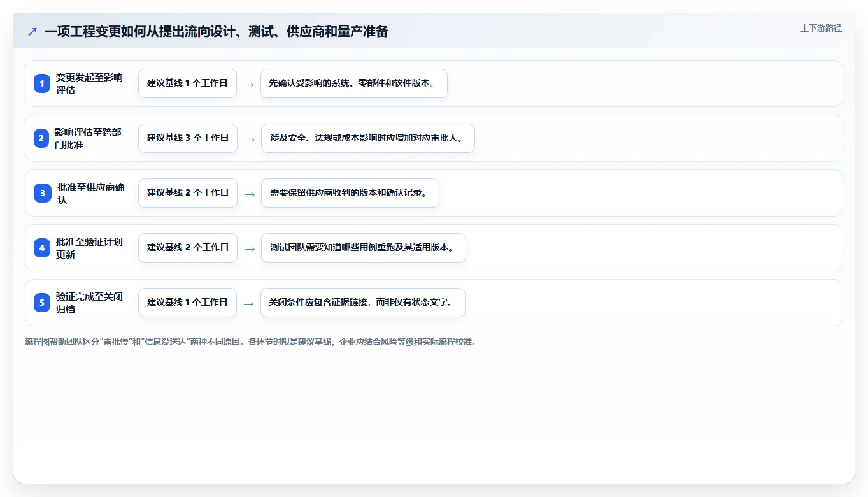Click the step label 影响评估至跨部门批准
This screenshot has width=868, height=497.
[x=88, y=138]
